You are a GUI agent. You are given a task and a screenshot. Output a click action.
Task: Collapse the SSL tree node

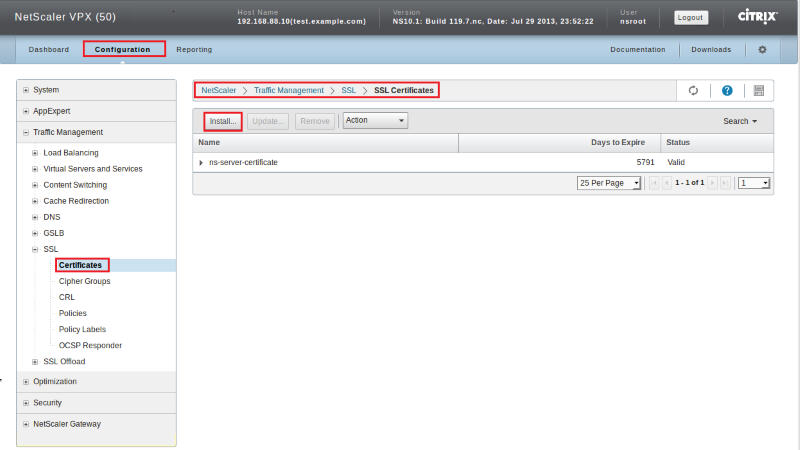[35, 249]
